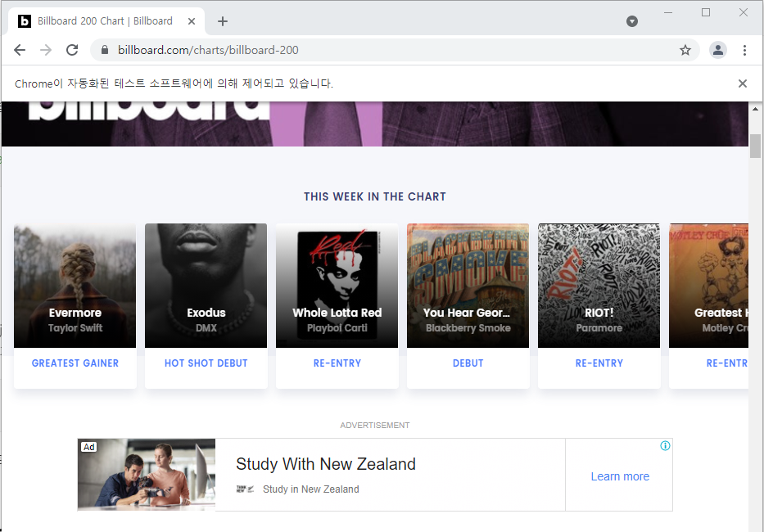Click the scrollbar up arrow
The image size is (764, 532).
[755, 108]
